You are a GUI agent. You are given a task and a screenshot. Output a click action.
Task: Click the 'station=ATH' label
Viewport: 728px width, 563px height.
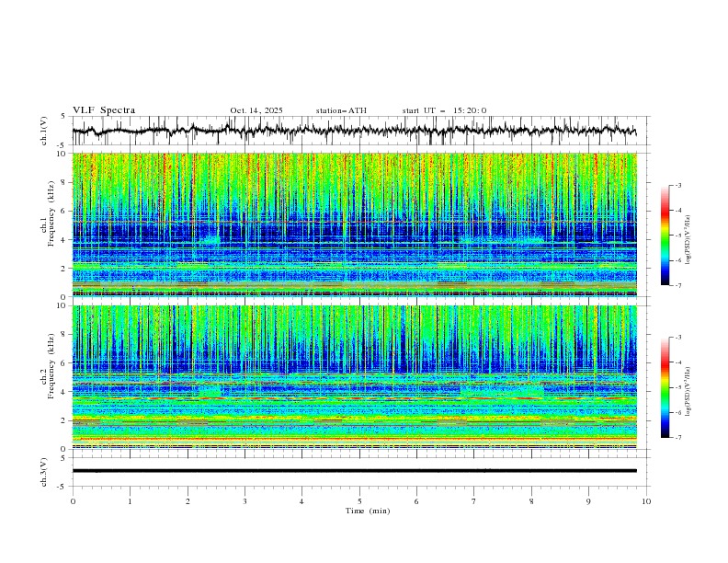(x=341, y=110)
